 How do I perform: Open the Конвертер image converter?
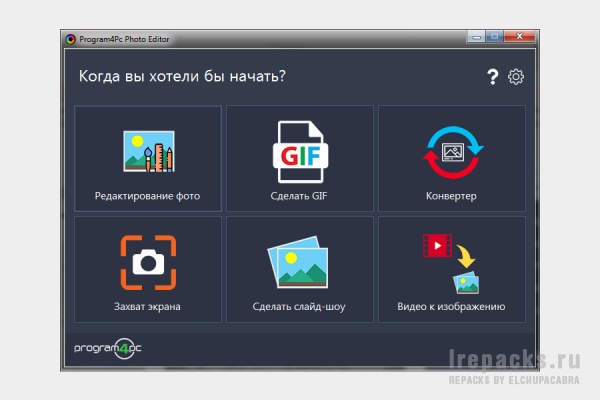pyautogui.click(x=452, y=158)
